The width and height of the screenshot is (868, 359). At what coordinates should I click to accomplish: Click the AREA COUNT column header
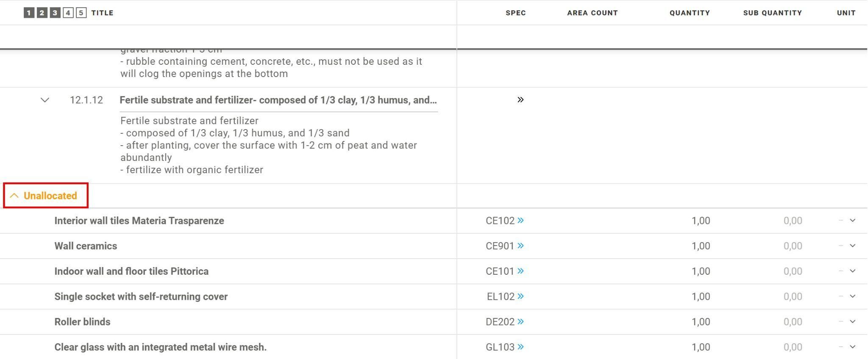pos(592,13)
